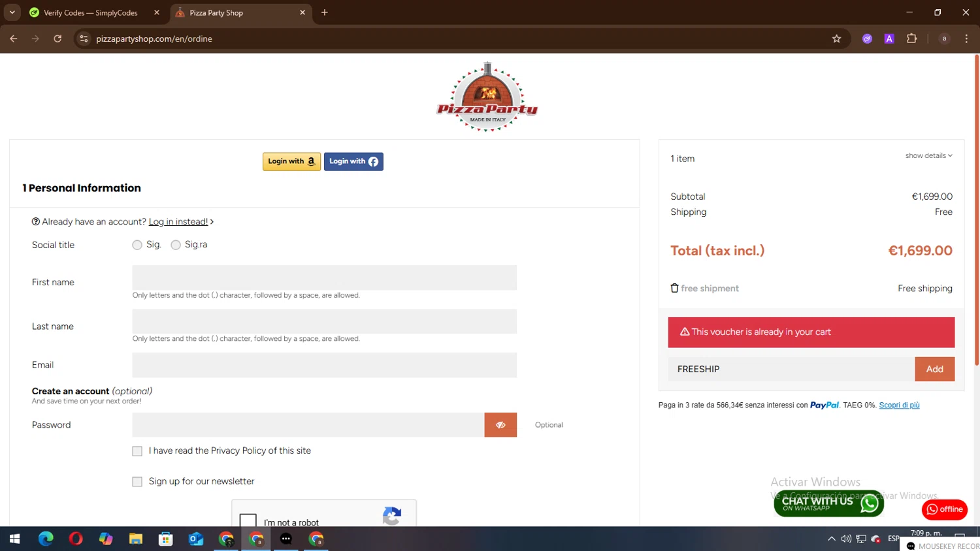The height and width of the screenshot is (551, 980).
Task: Click the Email input field
Action: pos(324,365)
